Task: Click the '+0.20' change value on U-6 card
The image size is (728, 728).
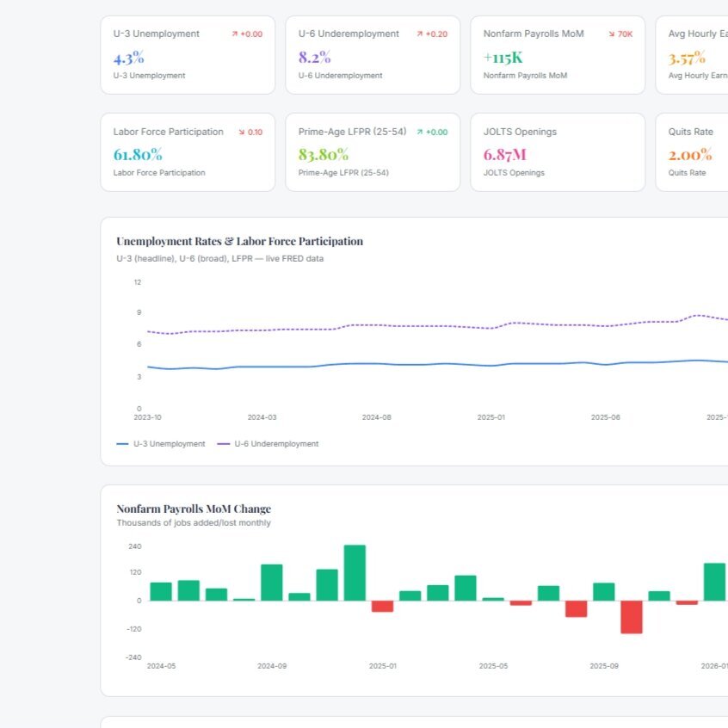Action: coord(436,34)
